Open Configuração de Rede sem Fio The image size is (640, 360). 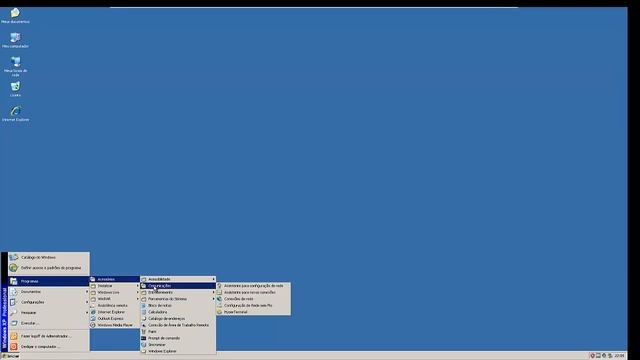pos(253,305)
